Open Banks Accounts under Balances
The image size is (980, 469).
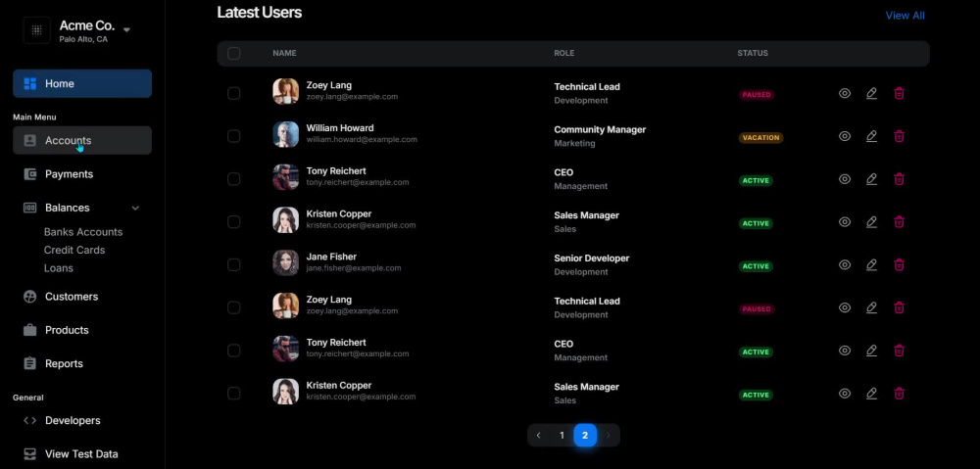tap(83, 232)
